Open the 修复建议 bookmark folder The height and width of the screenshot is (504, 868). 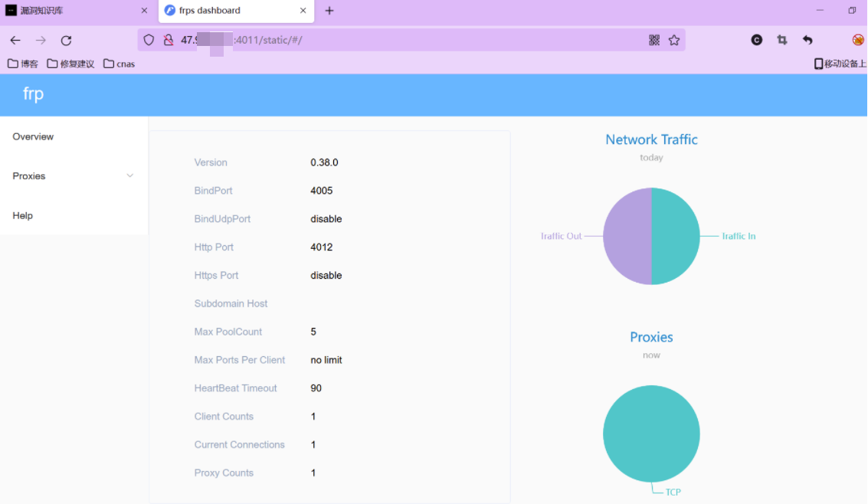point(70,64)
